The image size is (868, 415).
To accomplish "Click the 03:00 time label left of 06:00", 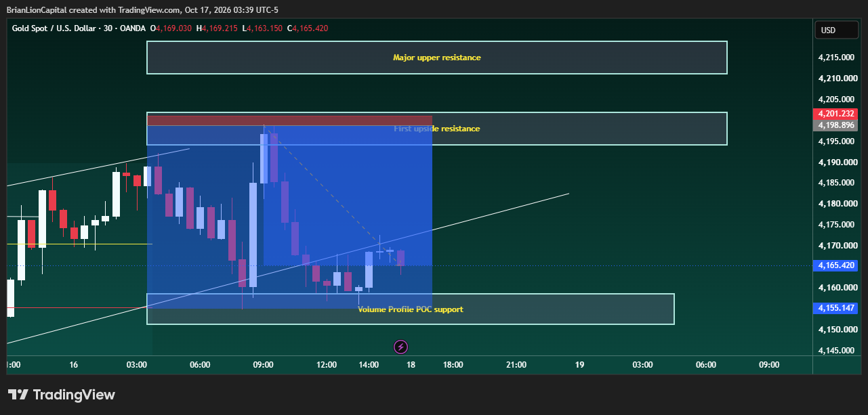I will pos(137,365).
